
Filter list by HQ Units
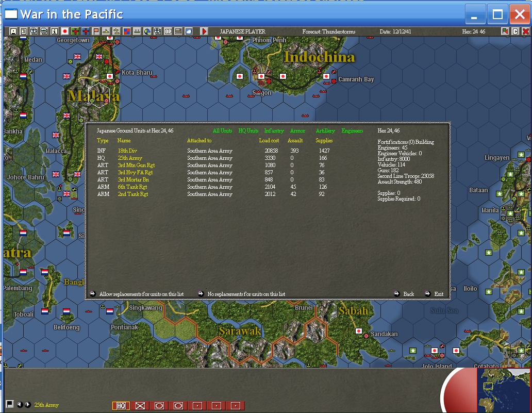point(248,130)
